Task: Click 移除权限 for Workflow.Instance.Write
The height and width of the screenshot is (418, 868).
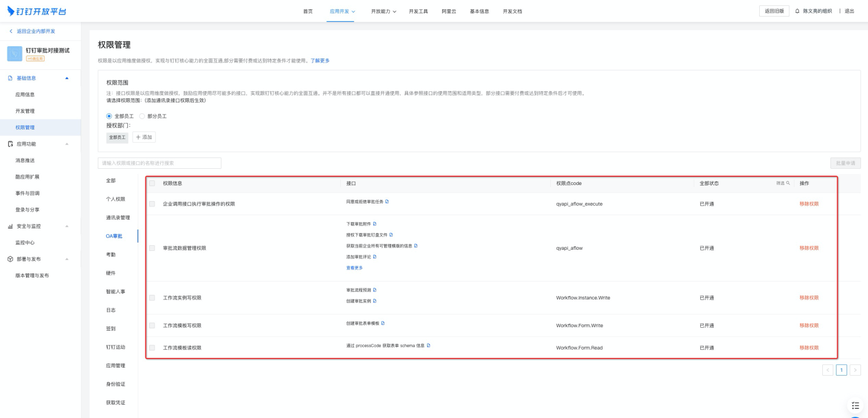Action: pos(809,298)
